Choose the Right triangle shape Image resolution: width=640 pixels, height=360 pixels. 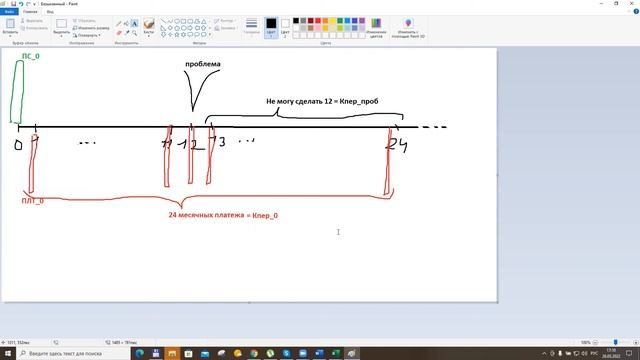(163, 28)
